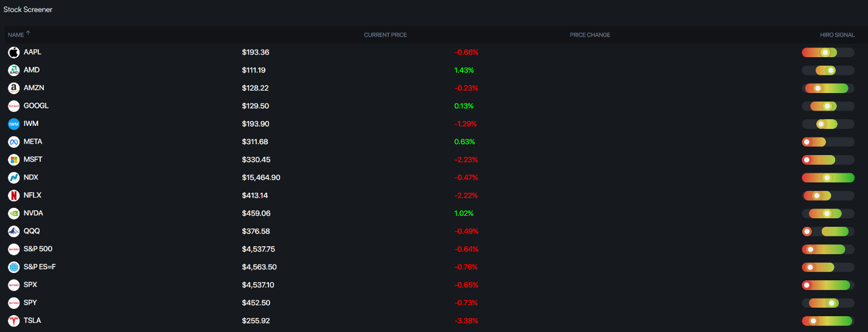
Task: Click the AMZN Amazon logo icon
Action: pyautogui.click(x=13, y=88)
